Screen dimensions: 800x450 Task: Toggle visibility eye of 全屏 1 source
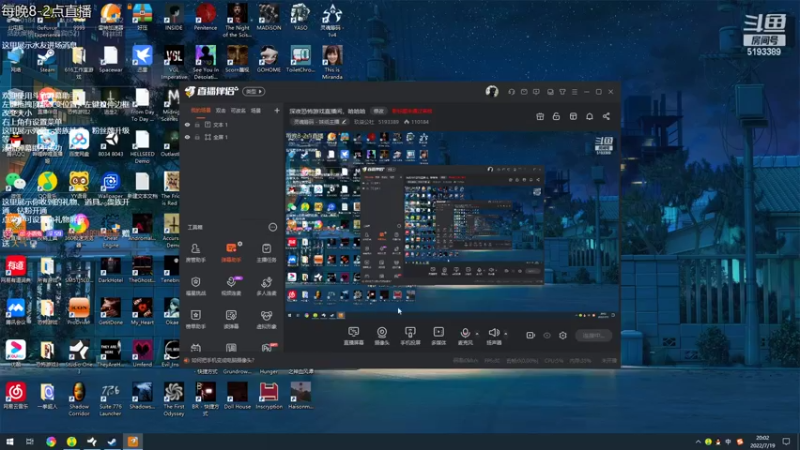click(x=187, y=137)
